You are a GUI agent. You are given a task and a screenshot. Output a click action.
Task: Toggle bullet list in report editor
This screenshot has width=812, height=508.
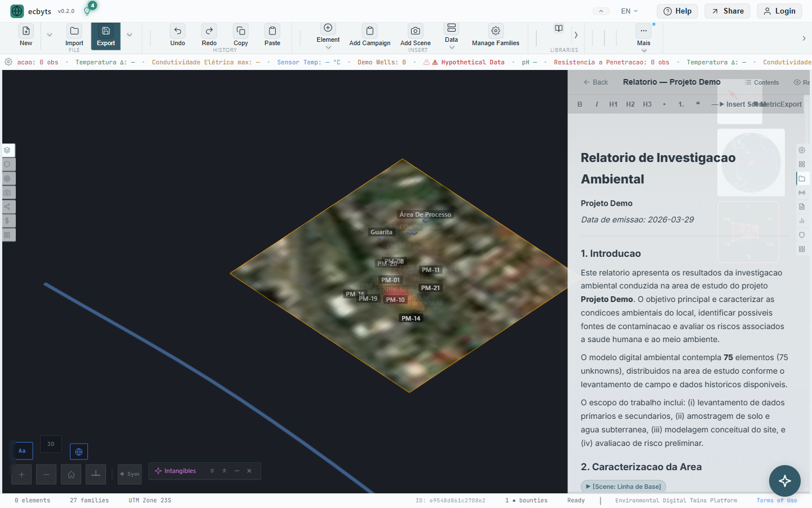(x=664, y=104)
